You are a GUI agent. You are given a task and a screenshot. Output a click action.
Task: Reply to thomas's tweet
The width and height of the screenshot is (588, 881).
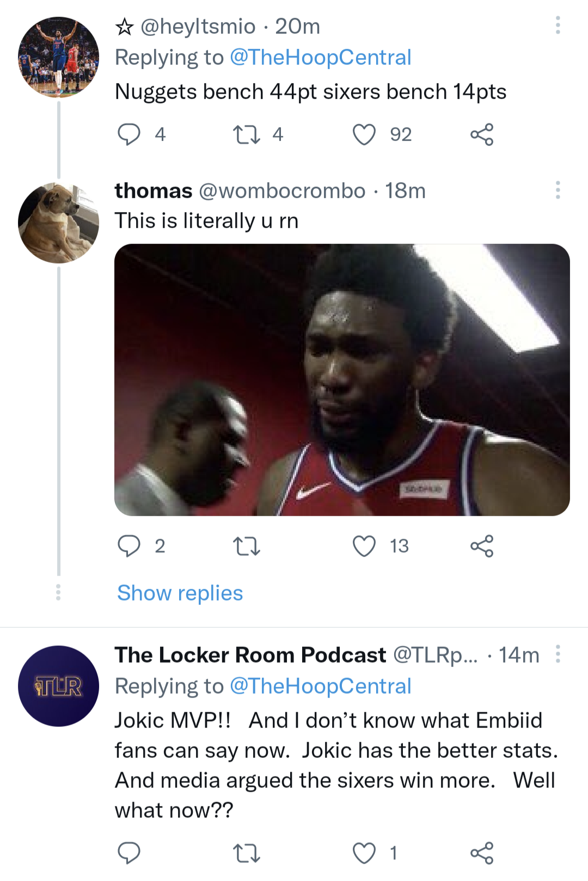pos(129,546)
